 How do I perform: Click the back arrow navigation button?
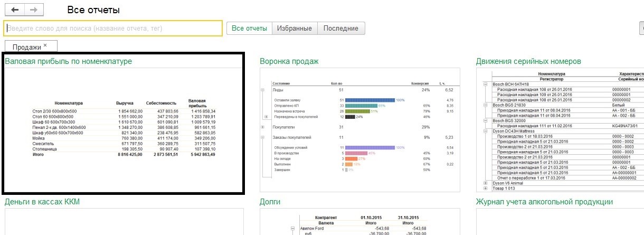click(14, 10)
